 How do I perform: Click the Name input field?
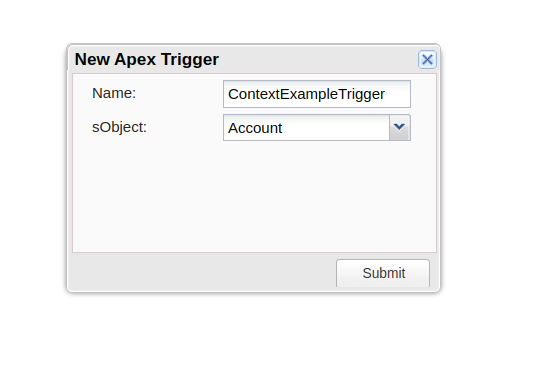(x=317, y=94)
